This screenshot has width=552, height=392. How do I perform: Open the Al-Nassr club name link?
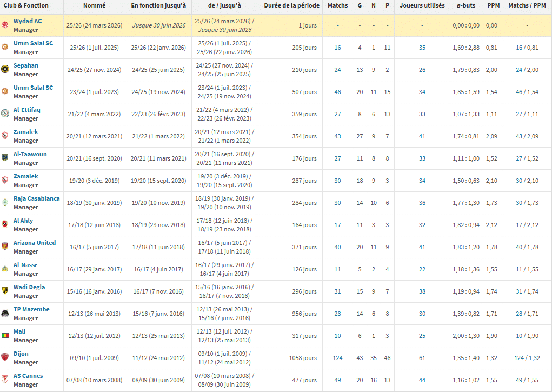click(25, 265)
